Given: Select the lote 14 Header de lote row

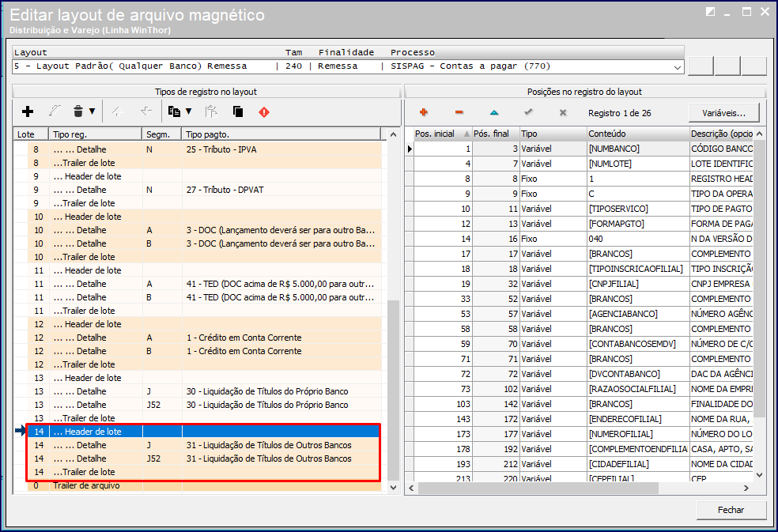Looking at the screenshot, I should click(x=205, y=432).
